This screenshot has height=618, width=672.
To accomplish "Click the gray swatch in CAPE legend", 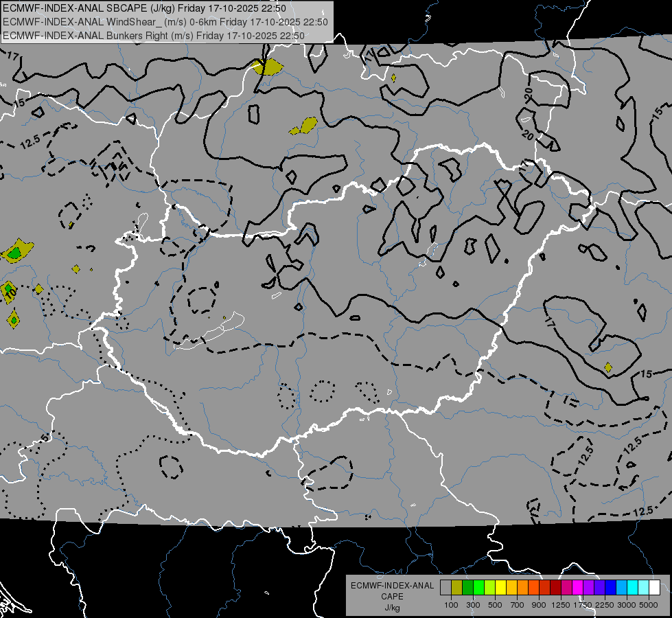I will pos(445,588).
